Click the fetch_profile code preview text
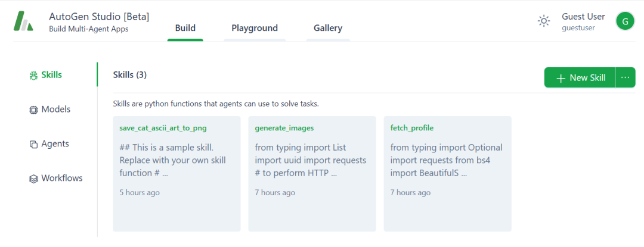The image size is (644, 247). tap(447, 160)
